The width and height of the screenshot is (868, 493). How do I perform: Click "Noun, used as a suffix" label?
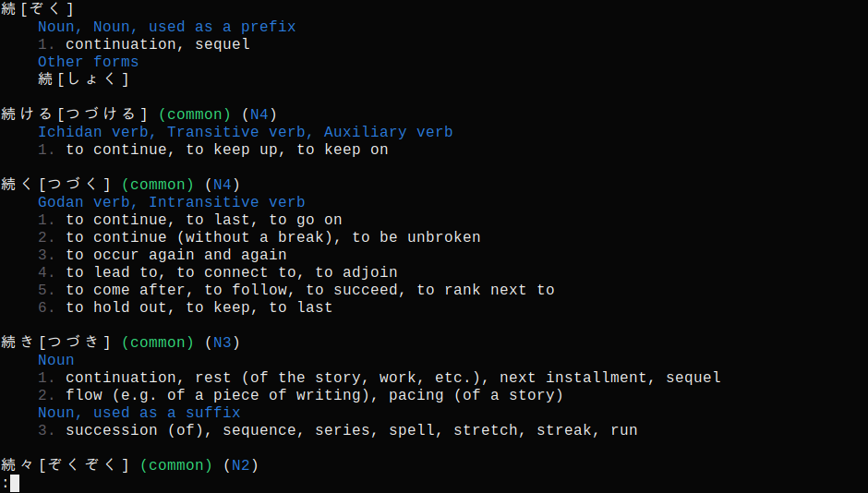(x=139, y=413)
